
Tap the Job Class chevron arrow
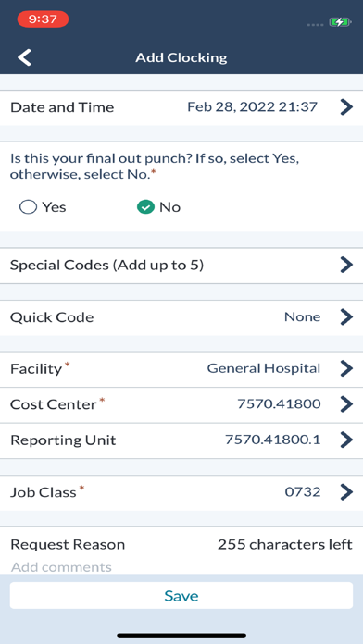346,491
